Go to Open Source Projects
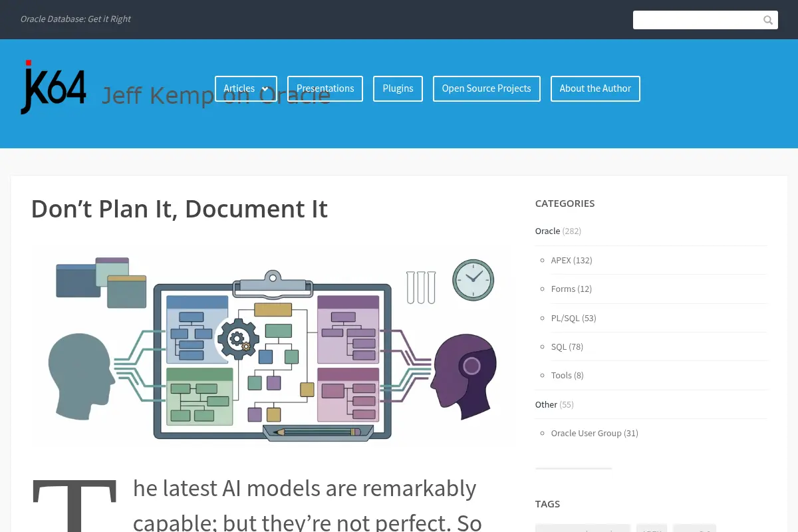798x532 pixels. click(486, 88)
